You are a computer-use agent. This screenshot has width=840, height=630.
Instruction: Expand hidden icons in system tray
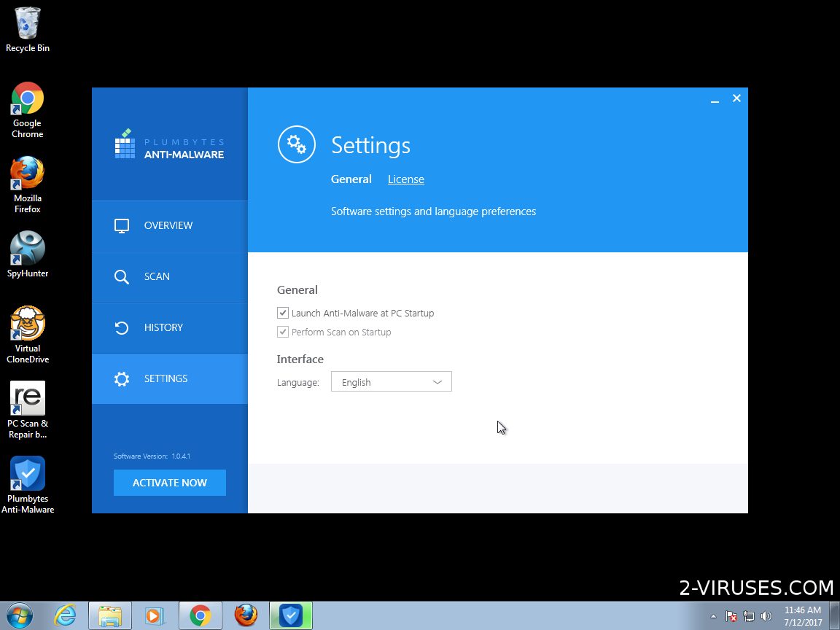713,616
